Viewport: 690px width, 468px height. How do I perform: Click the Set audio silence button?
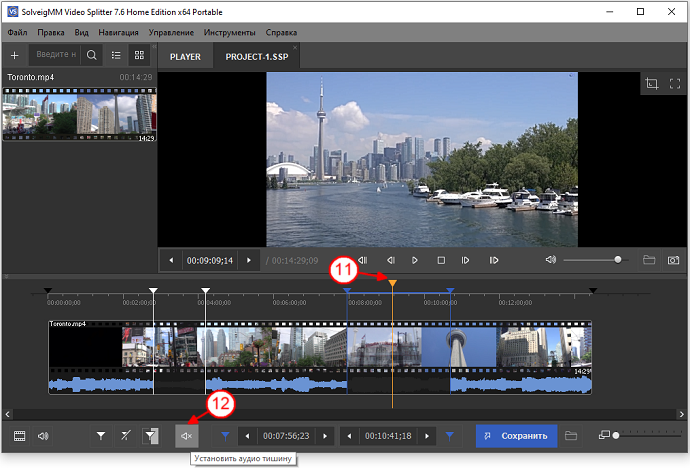(186, 436)
